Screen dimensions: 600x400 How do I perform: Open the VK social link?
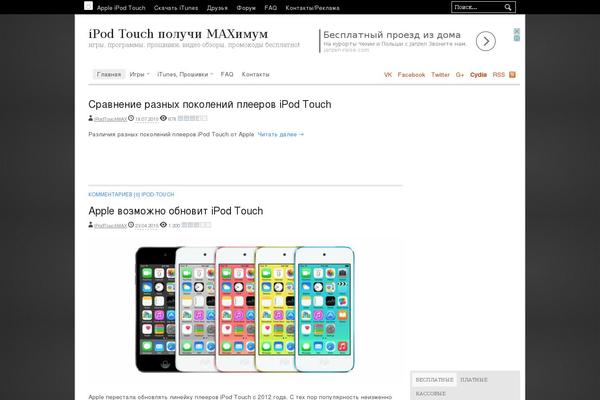tap(388, 75)
